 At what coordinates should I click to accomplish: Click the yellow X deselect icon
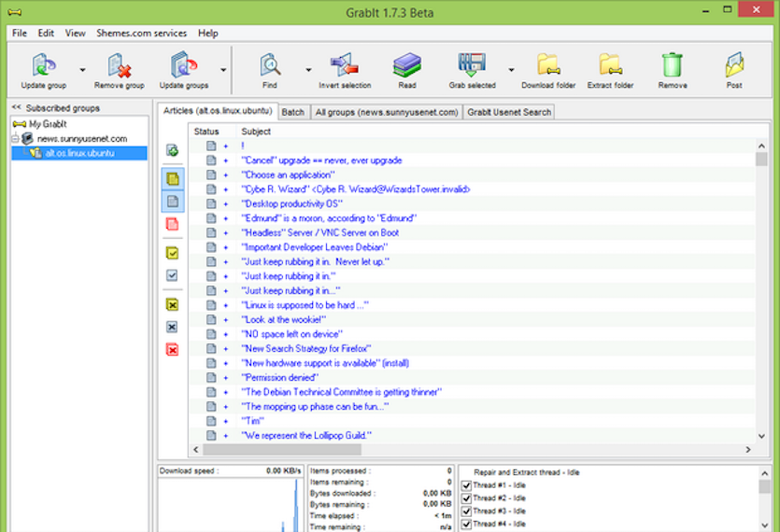[x=172, y=304]
